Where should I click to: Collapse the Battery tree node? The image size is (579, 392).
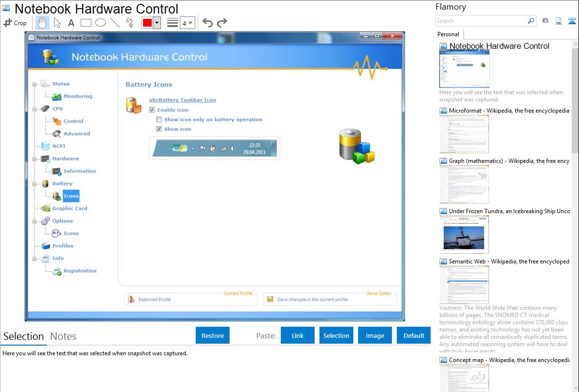(34, 184)
